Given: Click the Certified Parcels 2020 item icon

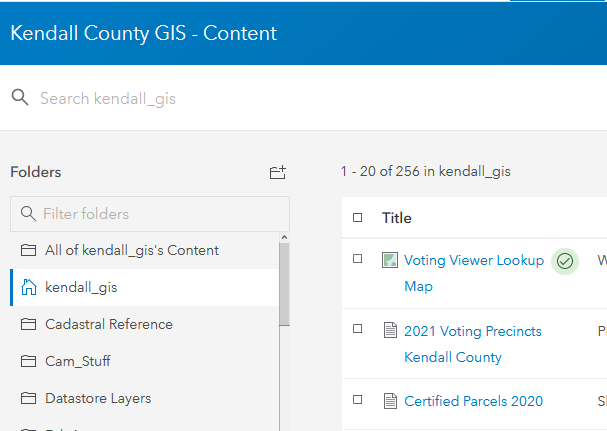Looking at the screenshot, I should click(390, 402).
